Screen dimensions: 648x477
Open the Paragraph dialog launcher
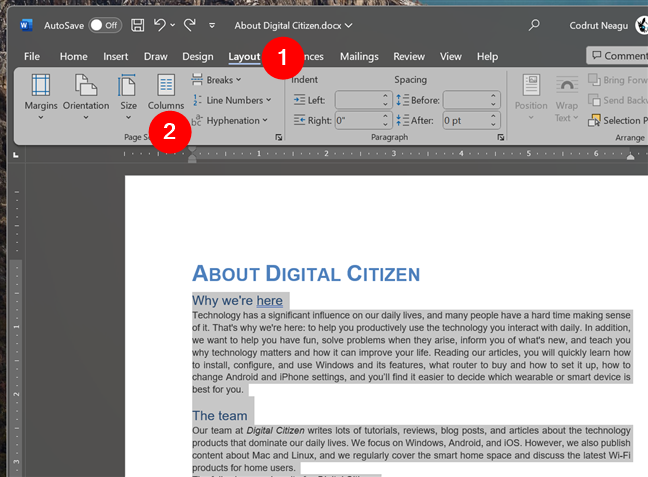[x=501, y=137]
